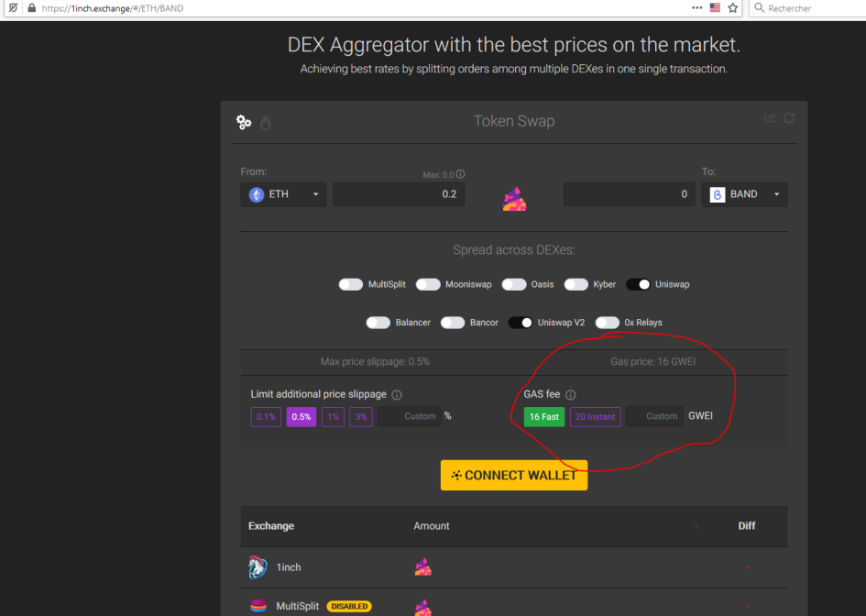Open the To token BAND dropdown

(x=744, y=194)
